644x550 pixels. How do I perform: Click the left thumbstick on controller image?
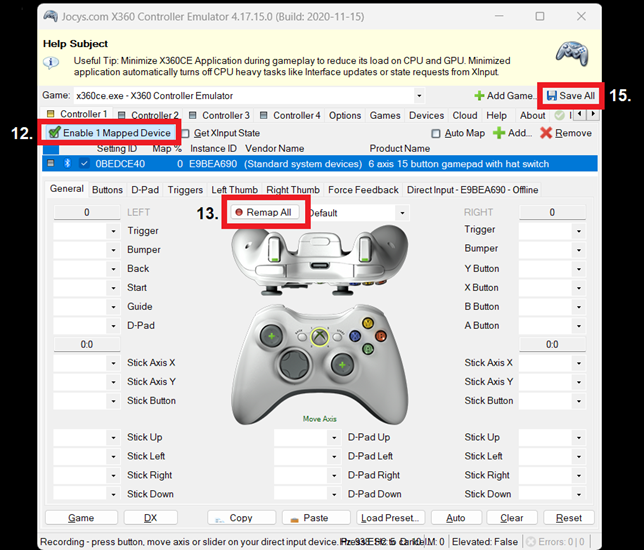coord(271,336)
